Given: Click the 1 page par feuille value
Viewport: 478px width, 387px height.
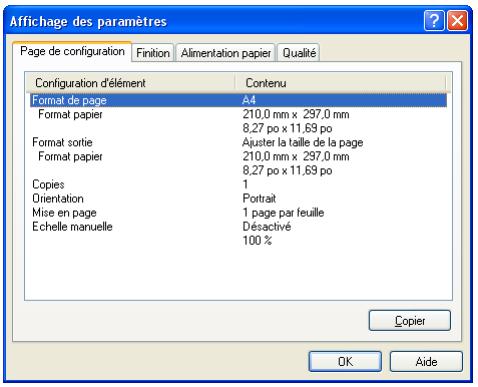Looking at the screenshot, I should (283, 213).
